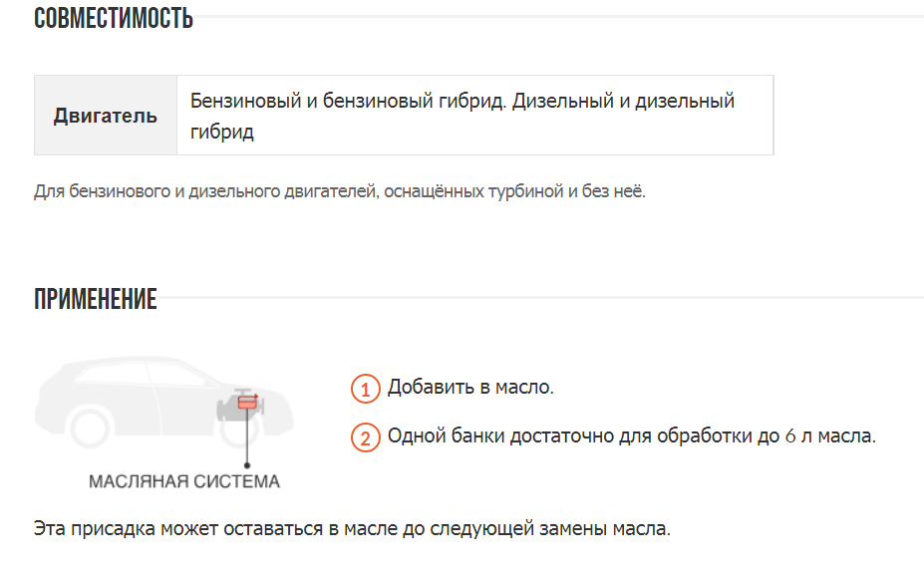The height and width of the screenshot is (577, 924).
Task: Click the Бензиновый и бензиновый гибрид cell text
Action: [348, 102]
